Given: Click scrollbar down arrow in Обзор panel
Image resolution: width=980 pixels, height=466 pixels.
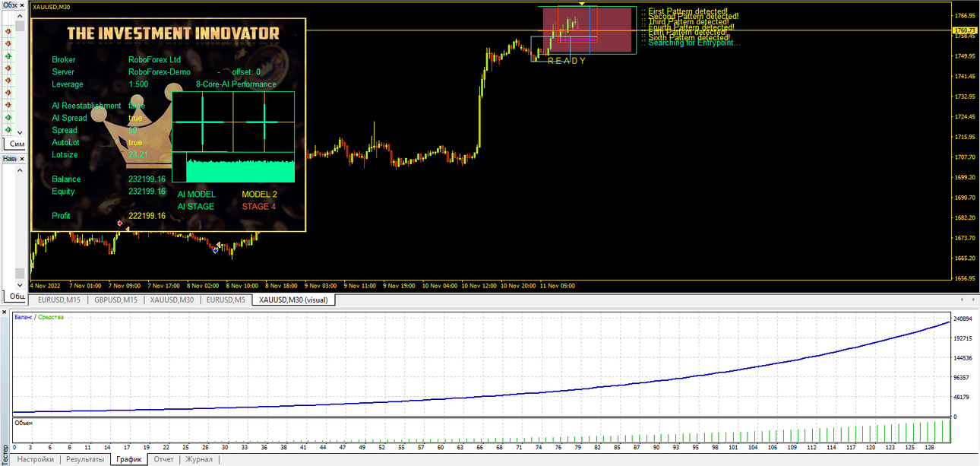Looking at the screenshot, I should coord(21,132).
